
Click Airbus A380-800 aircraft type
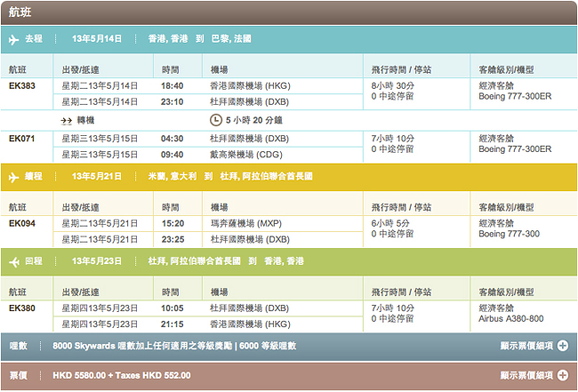click(x=510, y=318)
